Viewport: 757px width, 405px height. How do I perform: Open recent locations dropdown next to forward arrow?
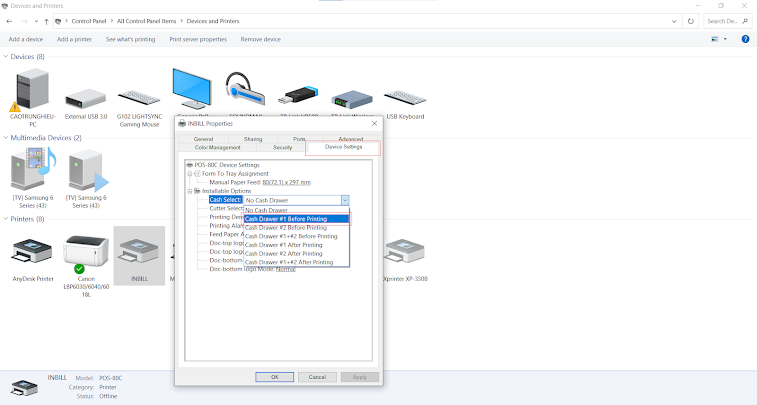[36, 21]
